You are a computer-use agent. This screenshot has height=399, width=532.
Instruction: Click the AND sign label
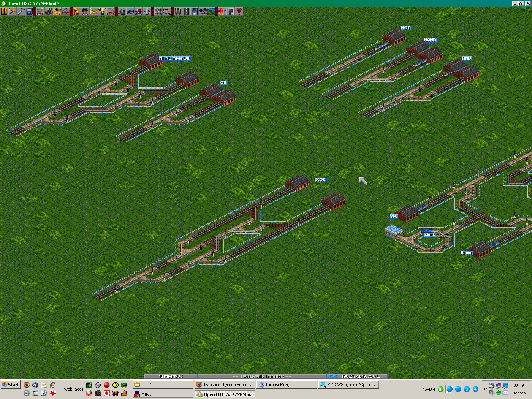pyautogui.click(x=467, y=58)
